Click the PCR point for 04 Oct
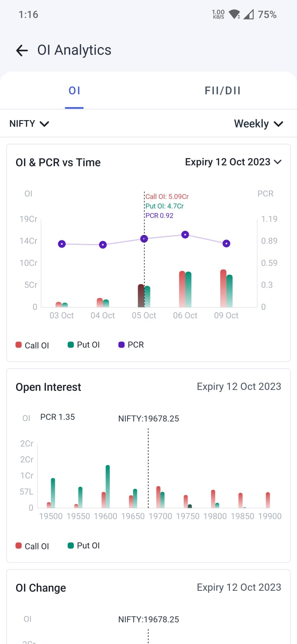297x644 pixels. pyautogui.click(x=103, y=245)
